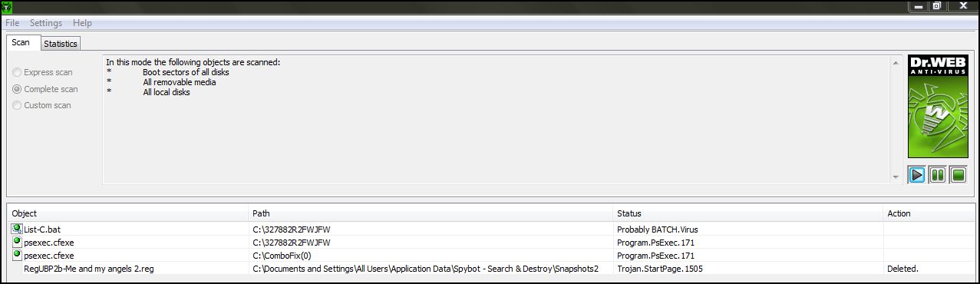Select the Custom scan option
This screenshot has height=284, width=980.
(41, 105)
